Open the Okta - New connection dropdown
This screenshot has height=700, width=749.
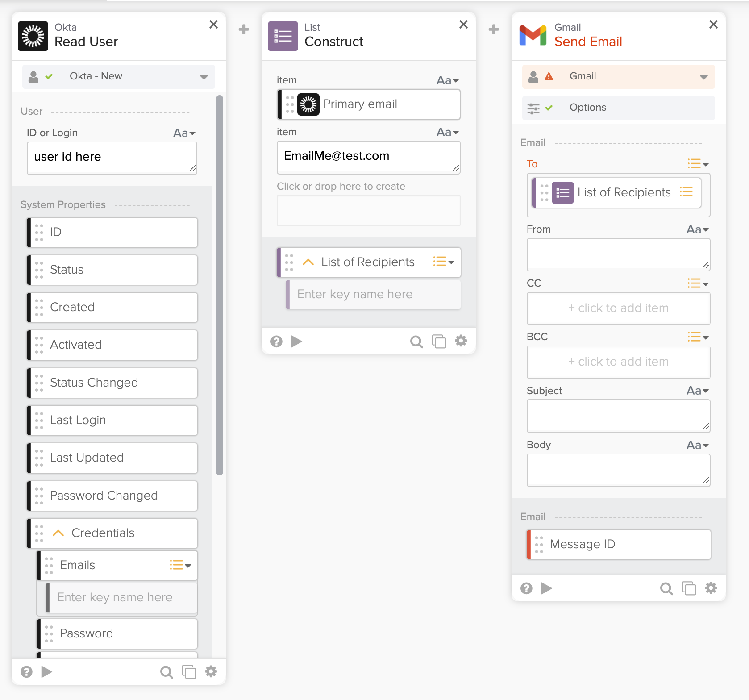(x=119, y=77)
